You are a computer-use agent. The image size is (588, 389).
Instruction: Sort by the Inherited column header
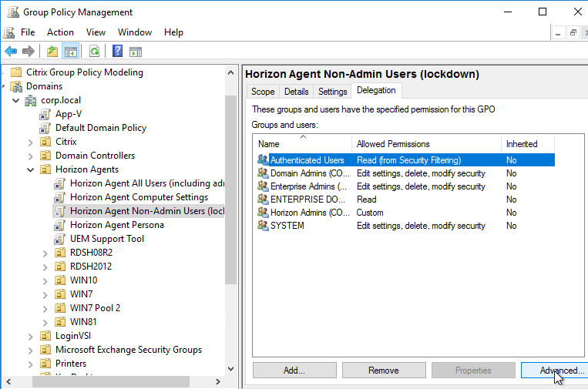[x=528, y=144]
